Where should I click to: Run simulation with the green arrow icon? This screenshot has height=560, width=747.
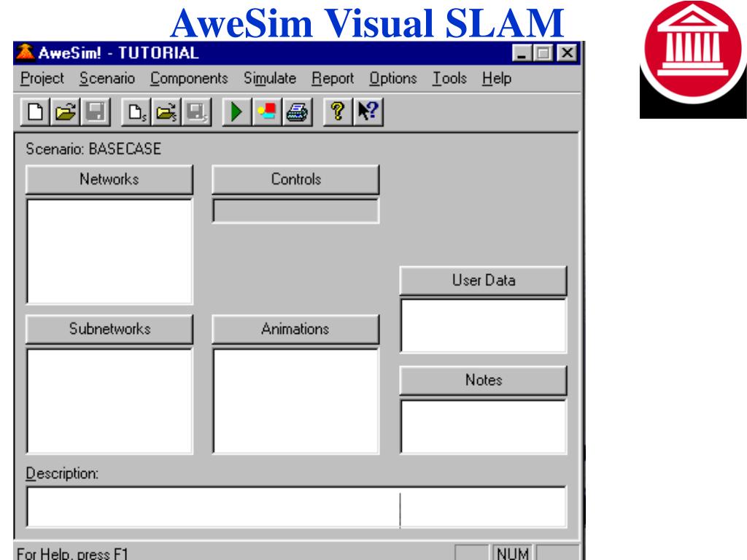point(237,112)
